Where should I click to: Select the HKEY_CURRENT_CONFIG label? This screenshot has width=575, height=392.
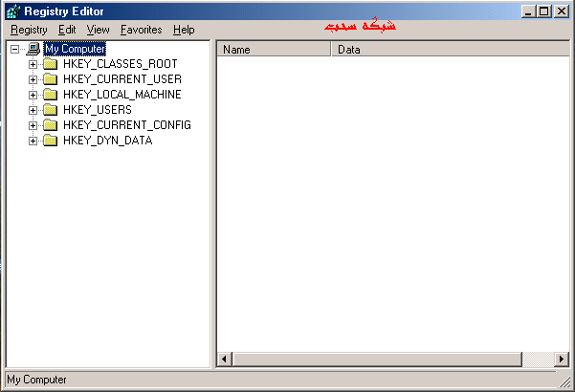point(127,125)
